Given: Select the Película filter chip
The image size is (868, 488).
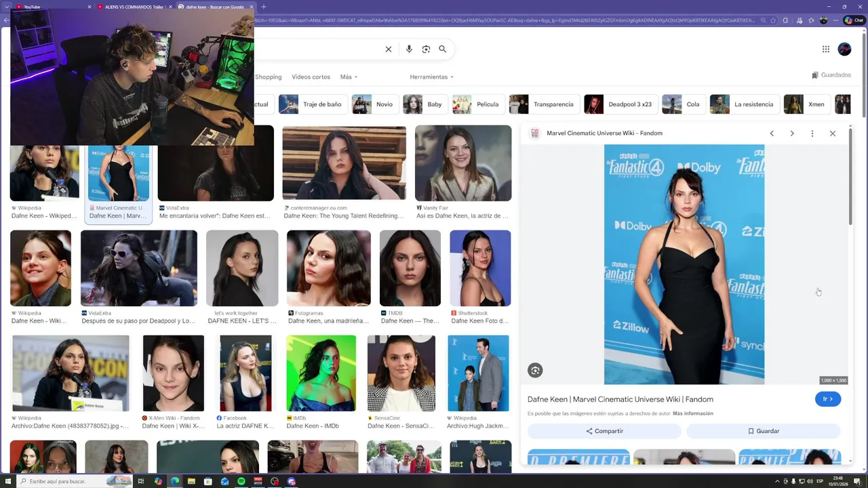Looking at the screenshot, I should pos(478,104).
